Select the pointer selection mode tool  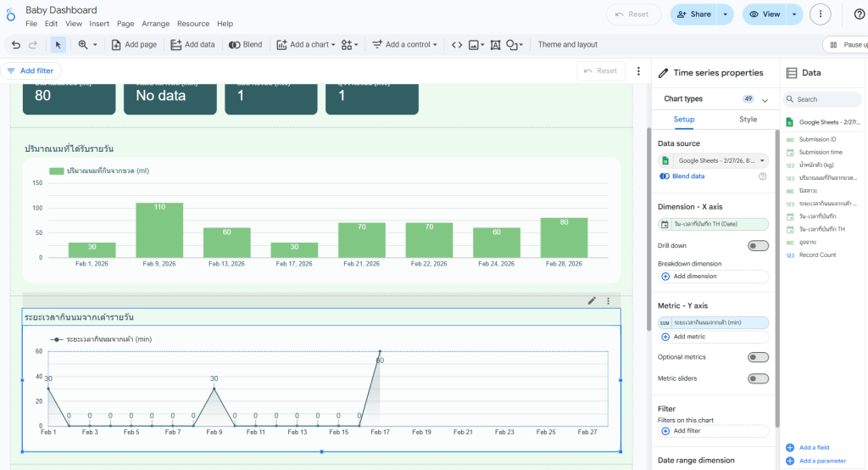click(x=58, y=45)
